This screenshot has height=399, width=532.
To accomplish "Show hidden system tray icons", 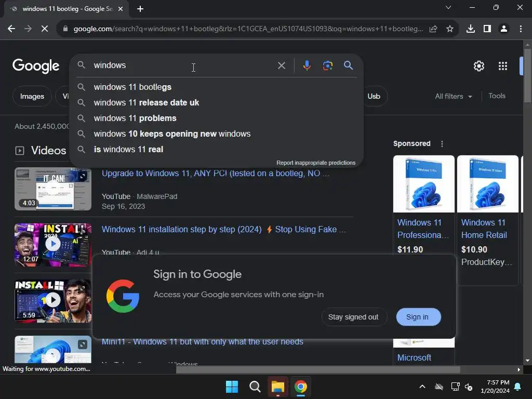I will click(x=422, y=387).
